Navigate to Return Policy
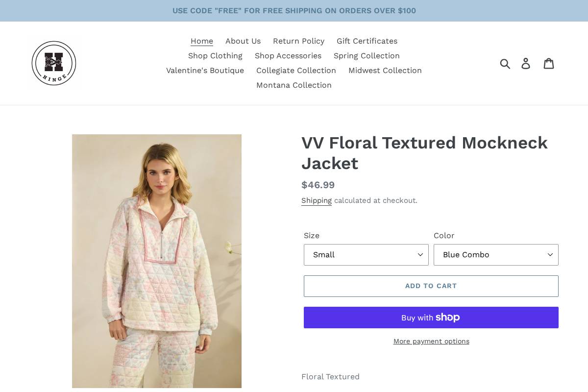 tap(298, 41)
